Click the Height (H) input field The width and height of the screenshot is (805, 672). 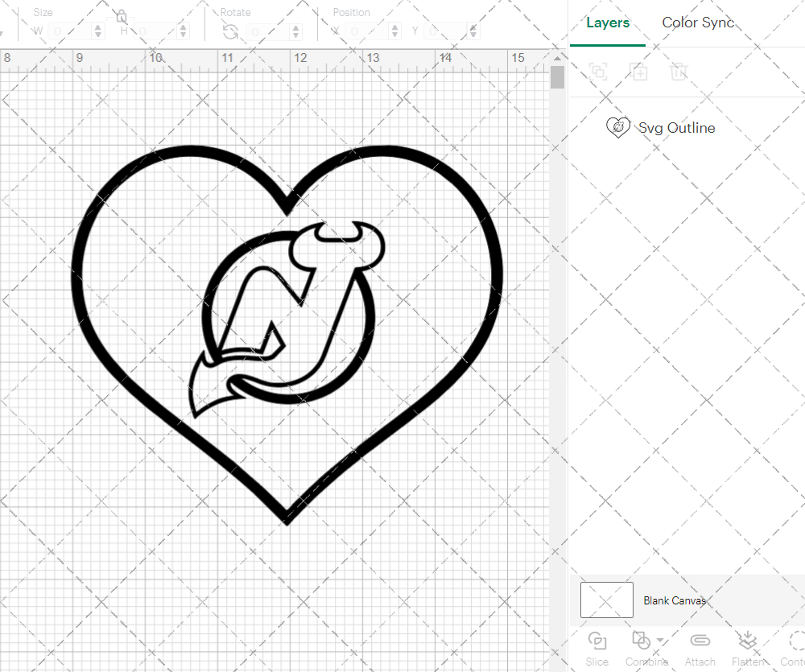point(156,32)
